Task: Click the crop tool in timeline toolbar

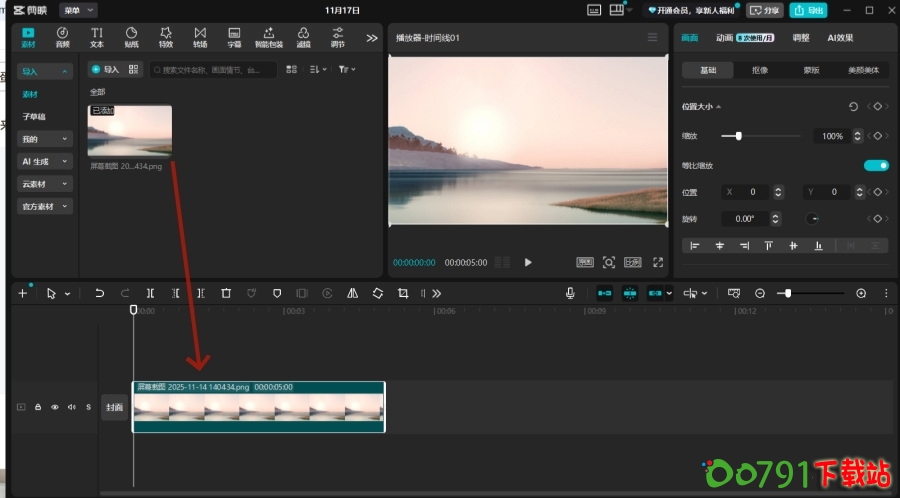Action: (x=403, y=293)
